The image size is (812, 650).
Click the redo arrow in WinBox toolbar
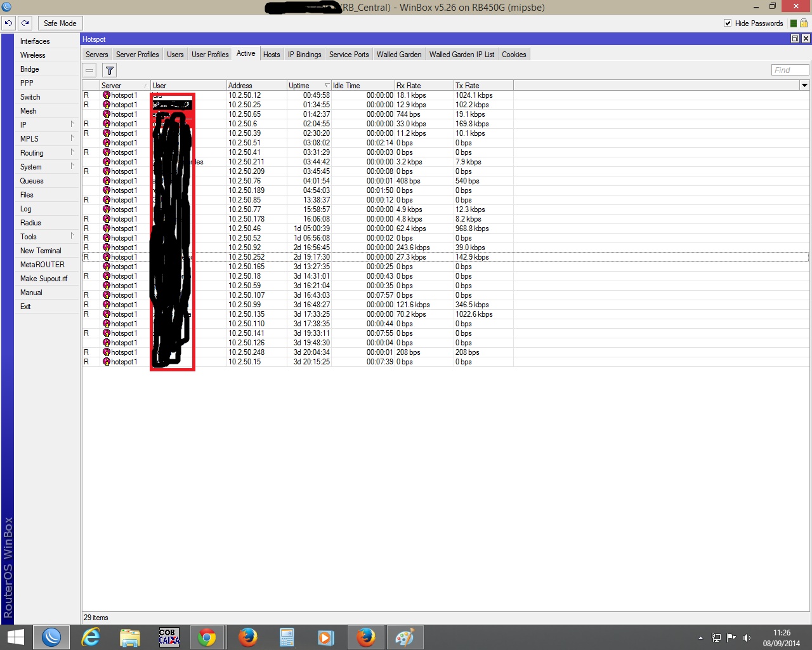coord(25,23)
